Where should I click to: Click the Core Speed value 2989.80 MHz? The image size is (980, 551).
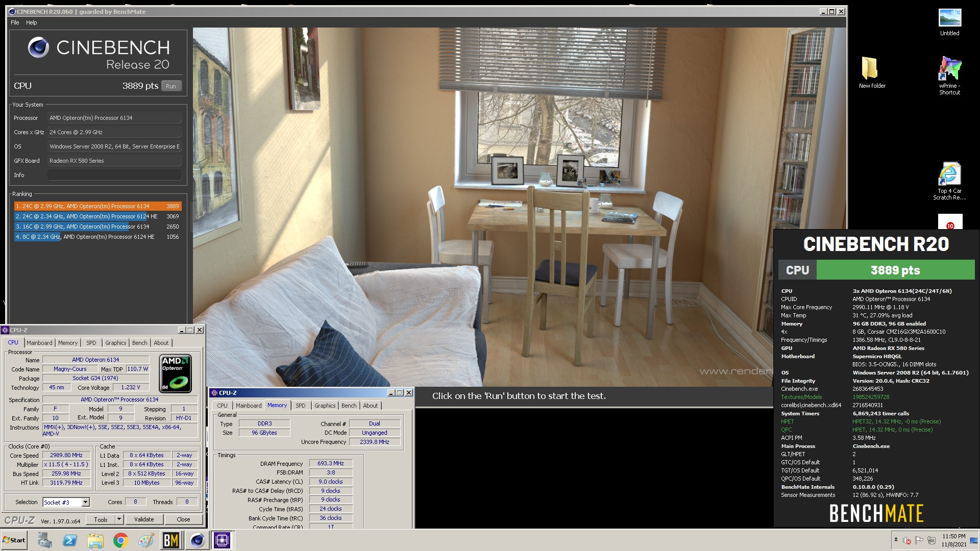66,455
